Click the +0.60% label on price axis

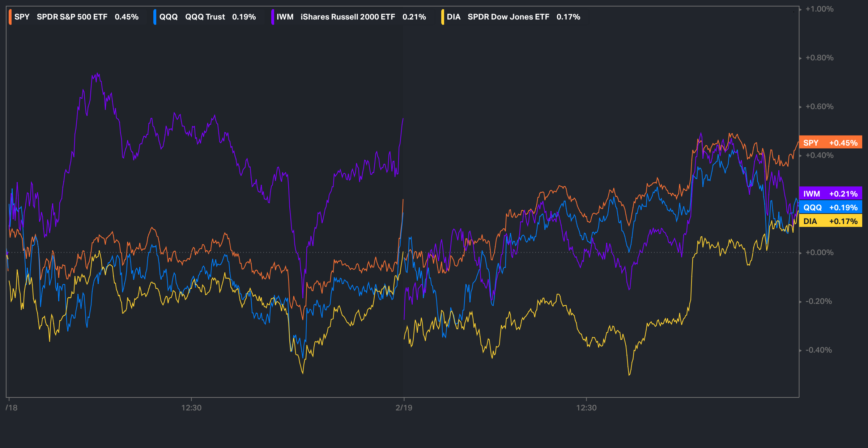[820, 107]
